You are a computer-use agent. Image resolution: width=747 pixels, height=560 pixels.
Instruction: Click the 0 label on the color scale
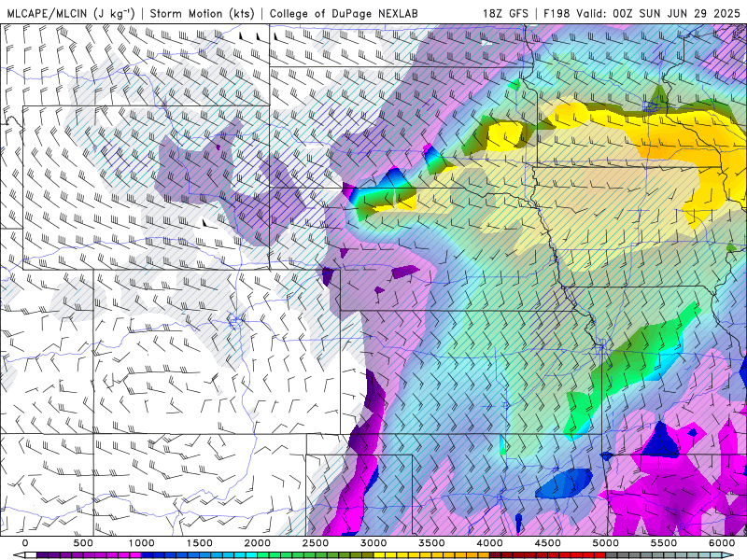(x=25, y=543)
